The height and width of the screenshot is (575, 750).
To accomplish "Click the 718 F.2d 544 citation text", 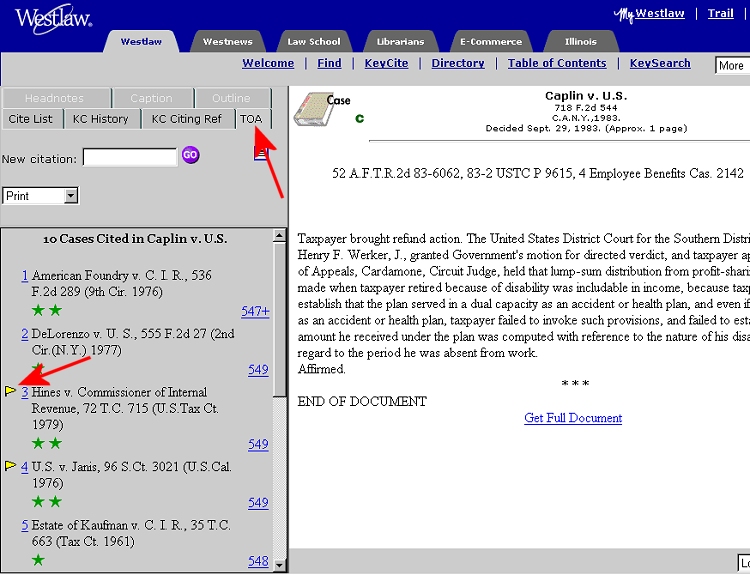I will (x=586, y=108).
